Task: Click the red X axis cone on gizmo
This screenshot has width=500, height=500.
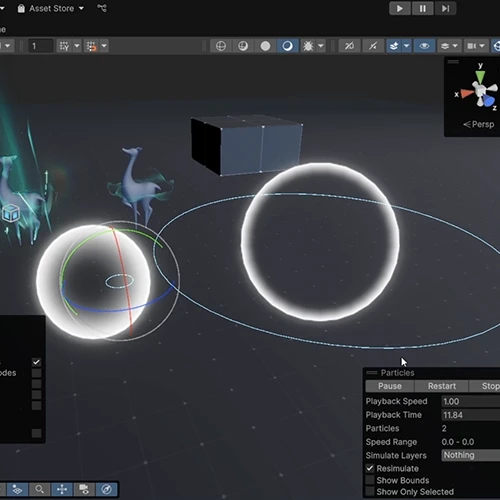Action: 468,93
